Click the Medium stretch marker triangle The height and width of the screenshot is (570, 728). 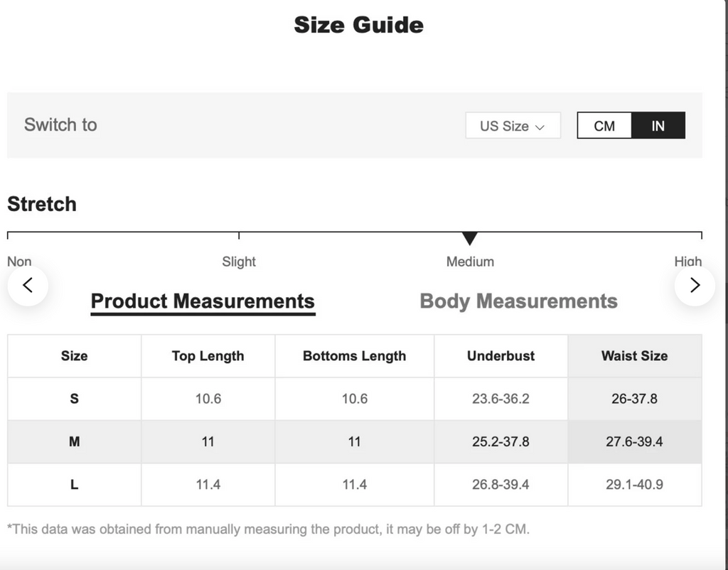(x=469, y=239)
